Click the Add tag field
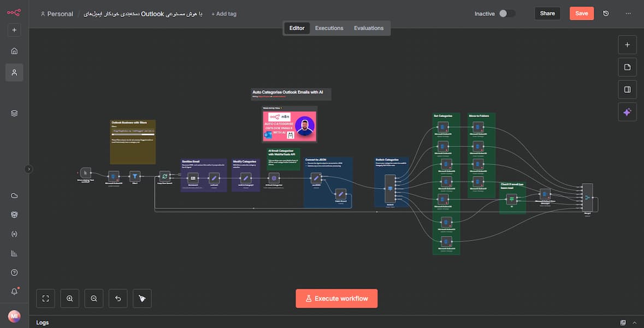This screenshot has height=328, width=644. pyautogui.click(x=224, y=14)
